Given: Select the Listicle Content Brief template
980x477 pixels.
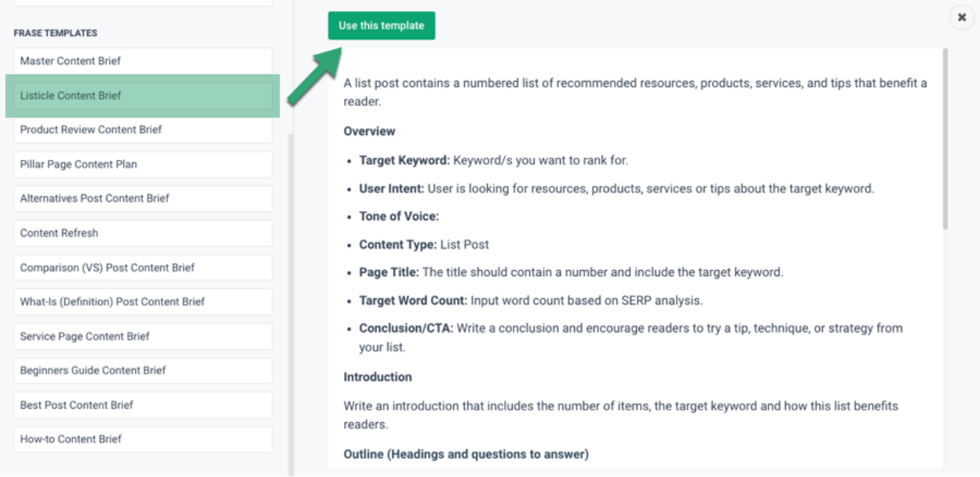Looking at the screenshot, I should pyautogui.click(x=143, y=96).
